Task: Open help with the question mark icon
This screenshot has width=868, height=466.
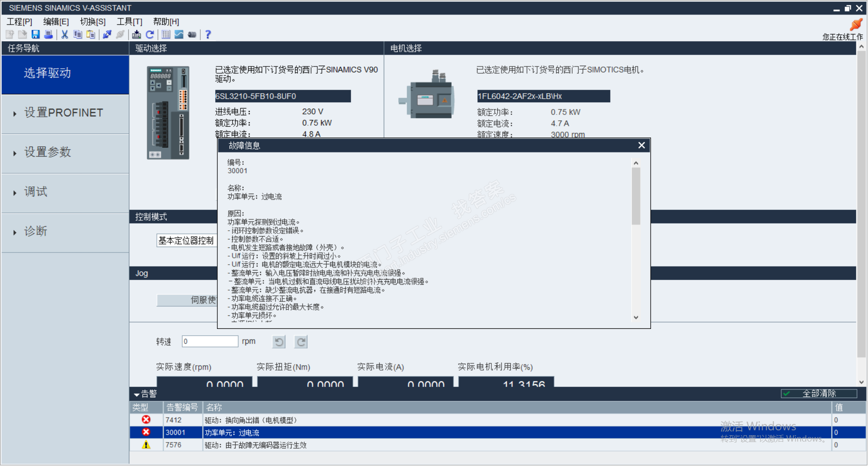Action: pos(208,34)
